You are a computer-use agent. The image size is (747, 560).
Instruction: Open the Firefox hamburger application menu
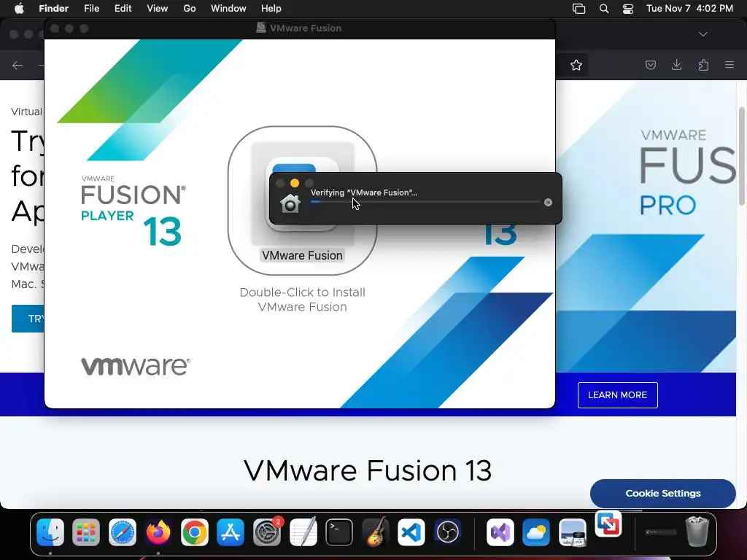point(729,65)
